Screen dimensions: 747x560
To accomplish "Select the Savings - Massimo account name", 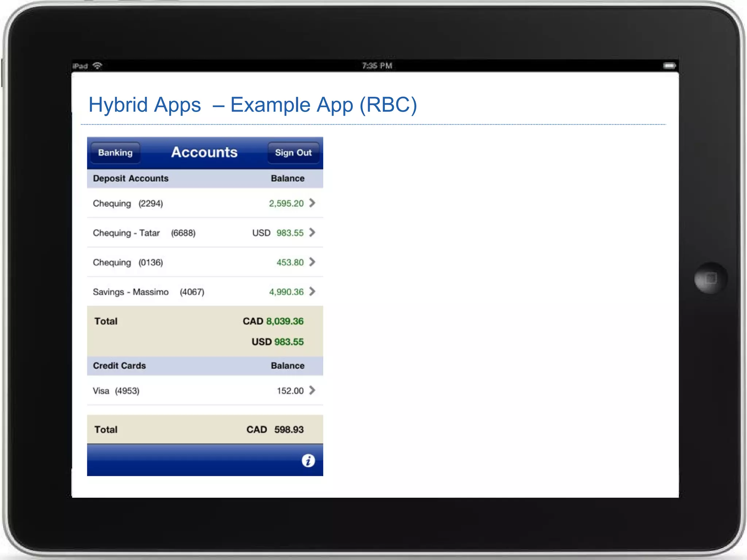I will [x=131, y=292].
